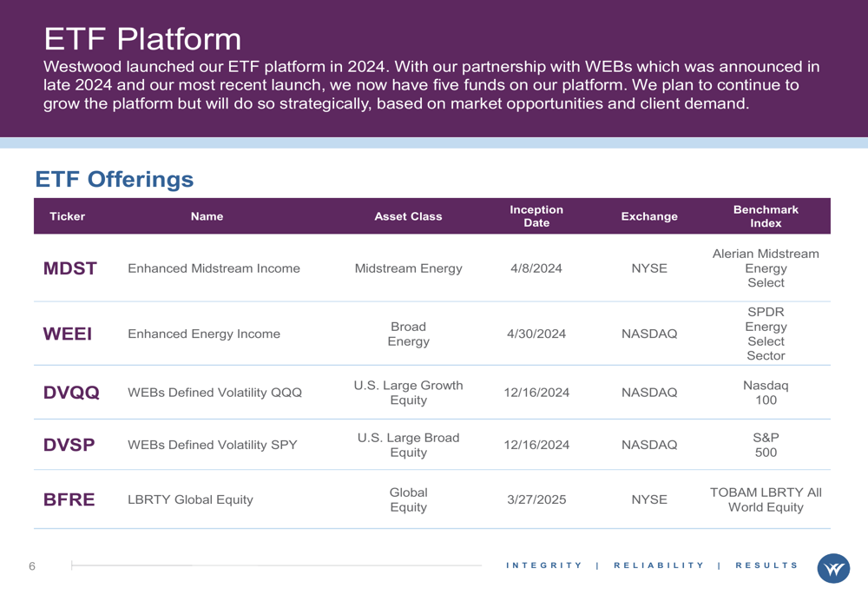
Task: Click WEBs Defined Volatility SPY name
Action: pyautogui.click(x=213, y=445)
